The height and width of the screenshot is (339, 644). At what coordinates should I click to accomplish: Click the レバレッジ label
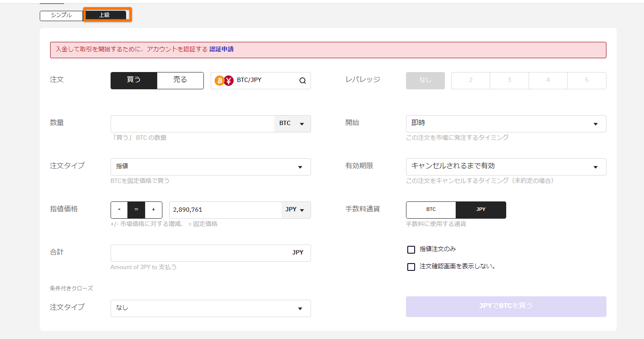point(363,79)
